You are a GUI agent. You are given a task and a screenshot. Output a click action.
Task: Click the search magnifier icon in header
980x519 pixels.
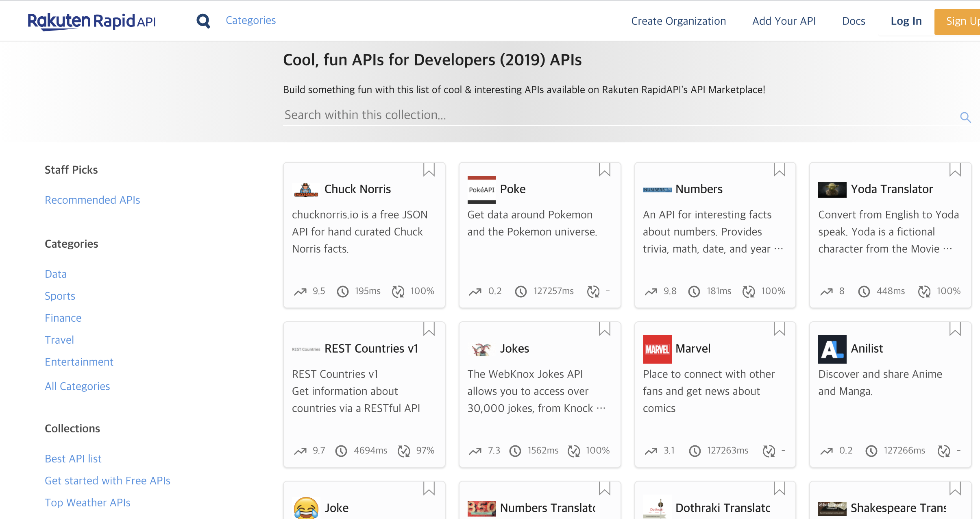(x=203, y=21)
